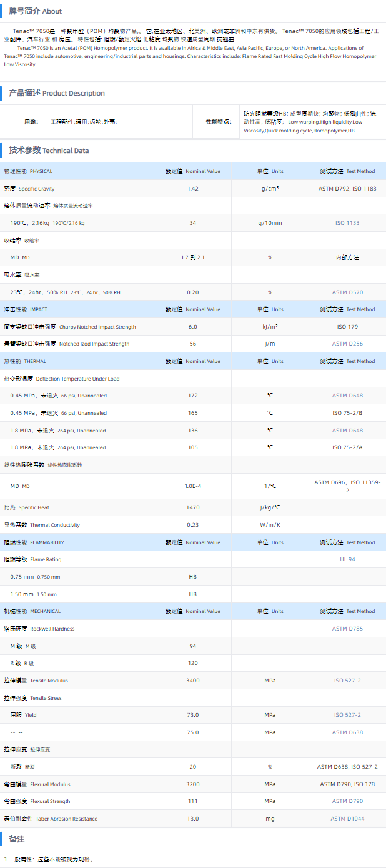Viewport: 386px width, 868px height.
Task: Click the ASTM D792, ISO 1183 cell
Action: tap(347, 189)
